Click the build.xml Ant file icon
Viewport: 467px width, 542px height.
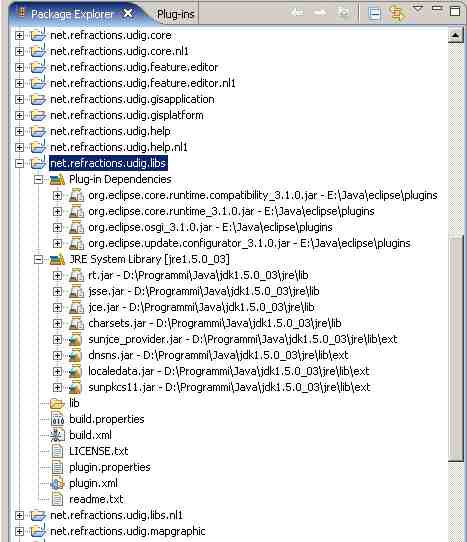click(x=57, y=435)
